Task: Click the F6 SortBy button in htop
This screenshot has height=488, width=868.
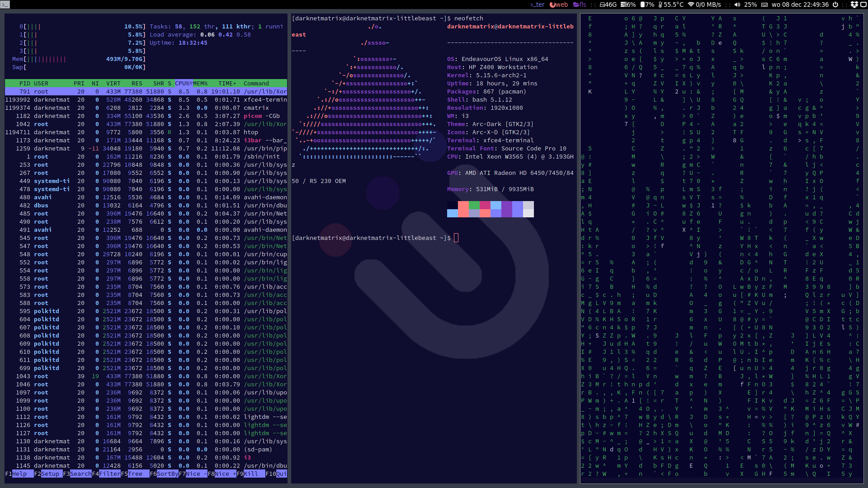Action: 164,474
